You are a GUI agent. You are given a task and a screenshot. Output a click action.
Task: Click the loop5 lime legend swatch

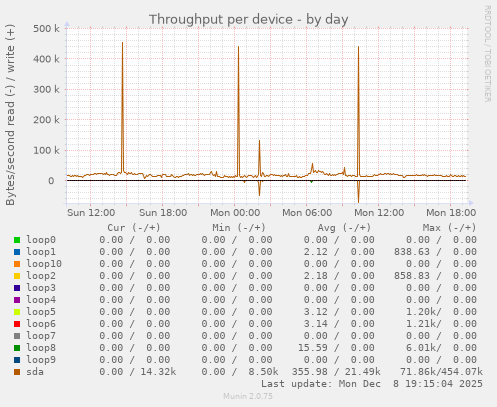click(17, 312)
